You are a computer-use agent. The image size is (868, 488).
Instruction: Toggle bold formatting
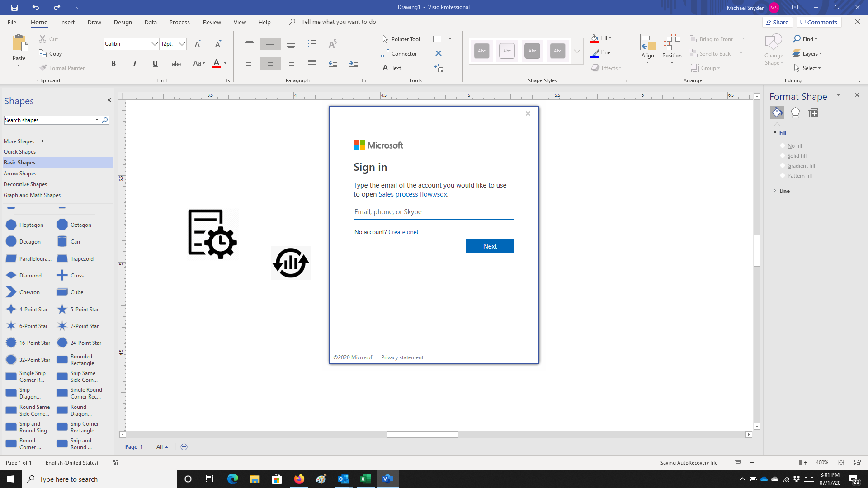(113, 63)
